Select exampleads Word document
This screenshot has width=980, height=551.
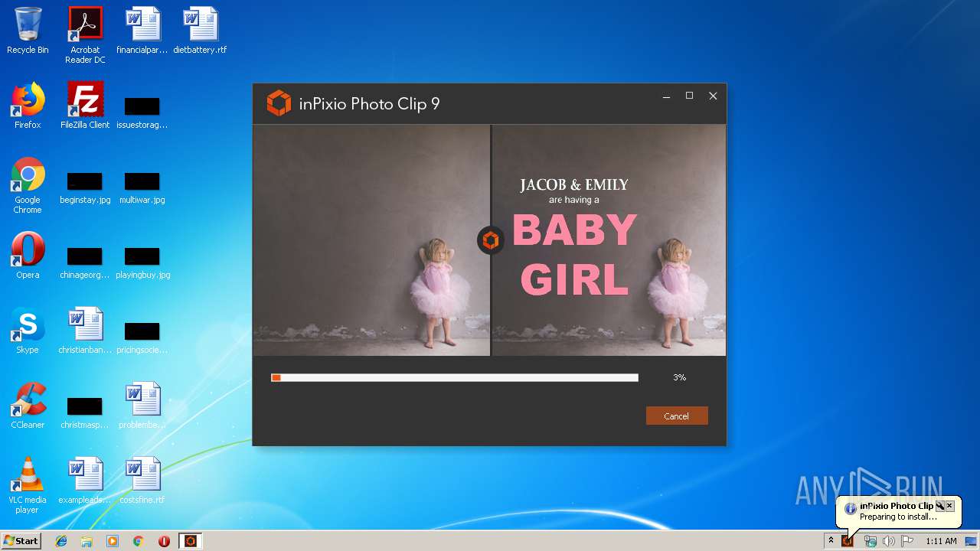pyautogui.click(x=85, y=481)
